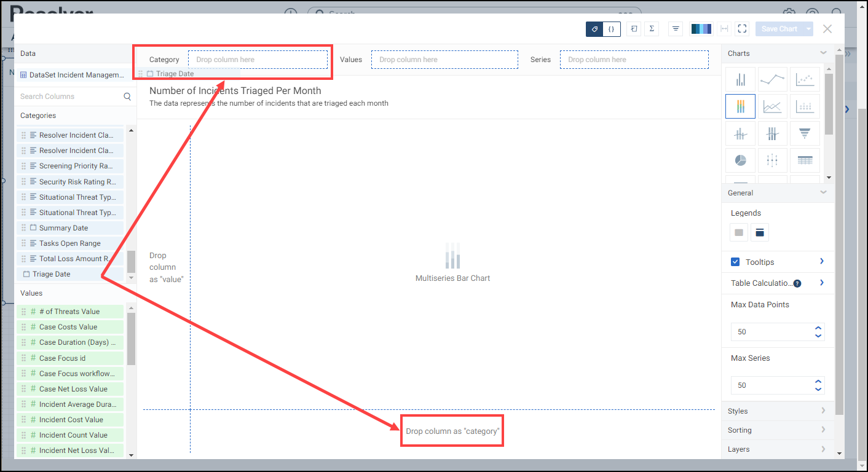This screenshot has height=472, width=868.
Task: Click the Categories list scrollbar
Action: point(130,262)
